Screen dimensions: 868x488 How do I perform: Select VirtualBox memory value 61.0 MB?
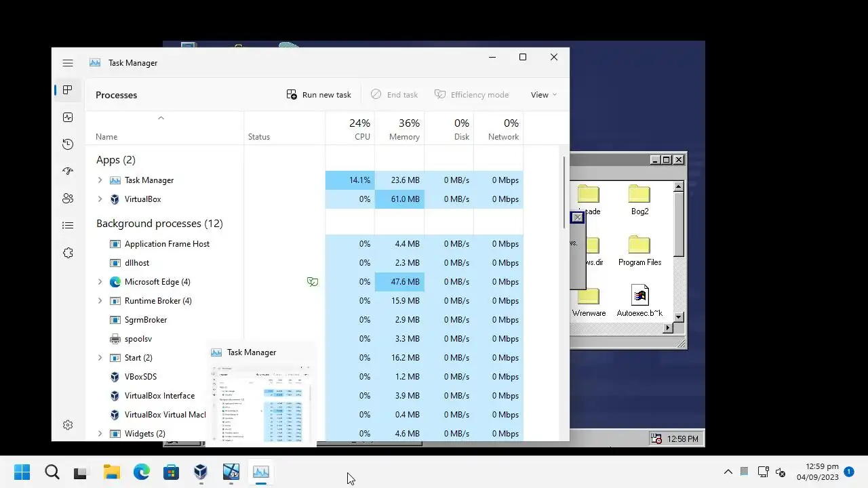399,199
